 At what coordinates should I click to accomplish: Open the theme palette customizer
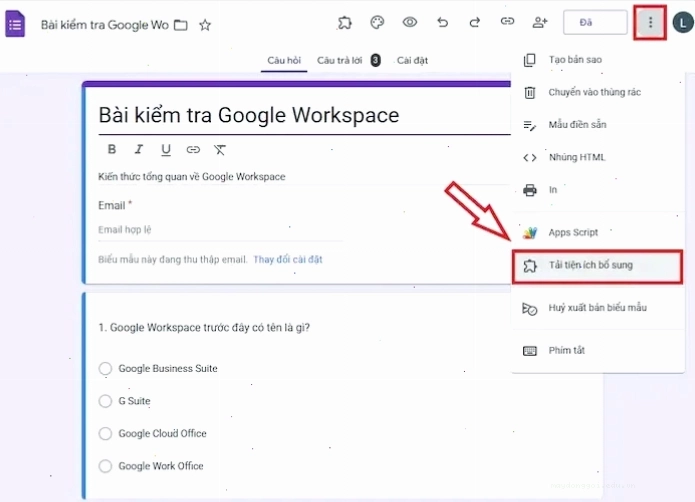(x=377, y=22)
